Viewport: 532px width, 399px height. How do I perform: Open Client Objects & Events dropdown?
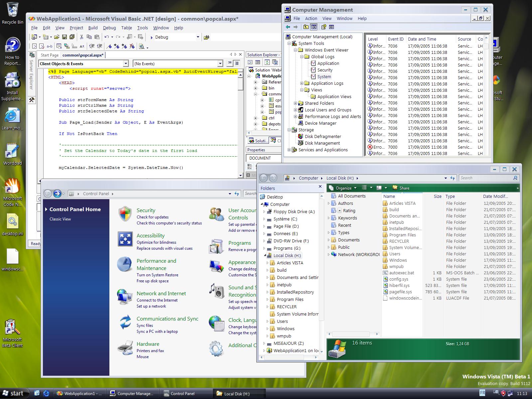click(x=126, y=64)
